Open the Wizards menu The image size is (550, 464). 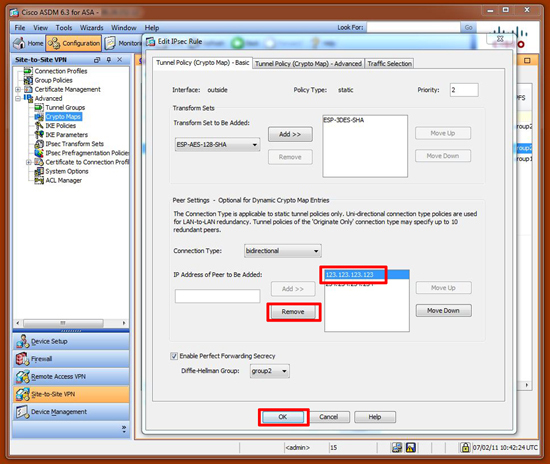(x=92, y=28)
